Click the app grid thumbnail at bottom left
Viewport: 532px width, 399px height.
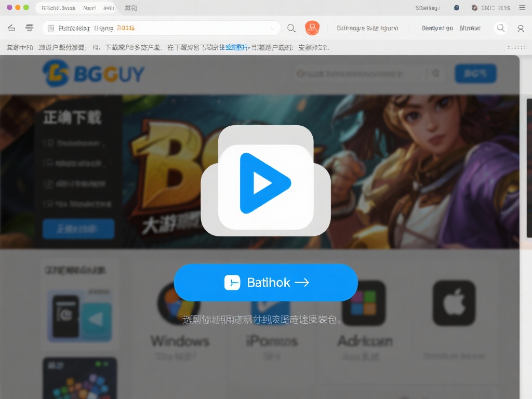coord(79,379)
